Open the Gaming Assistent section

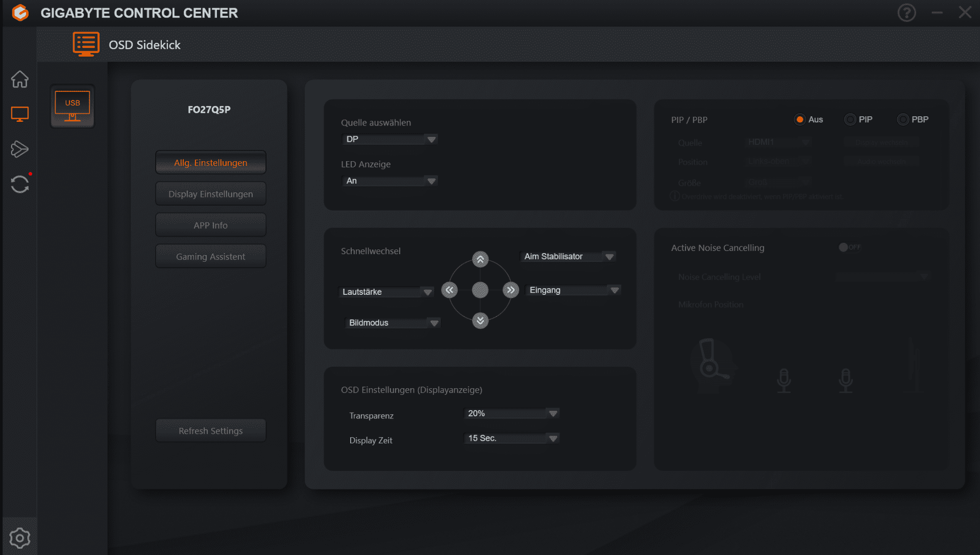pyautogui.click(x=210, y=257)
